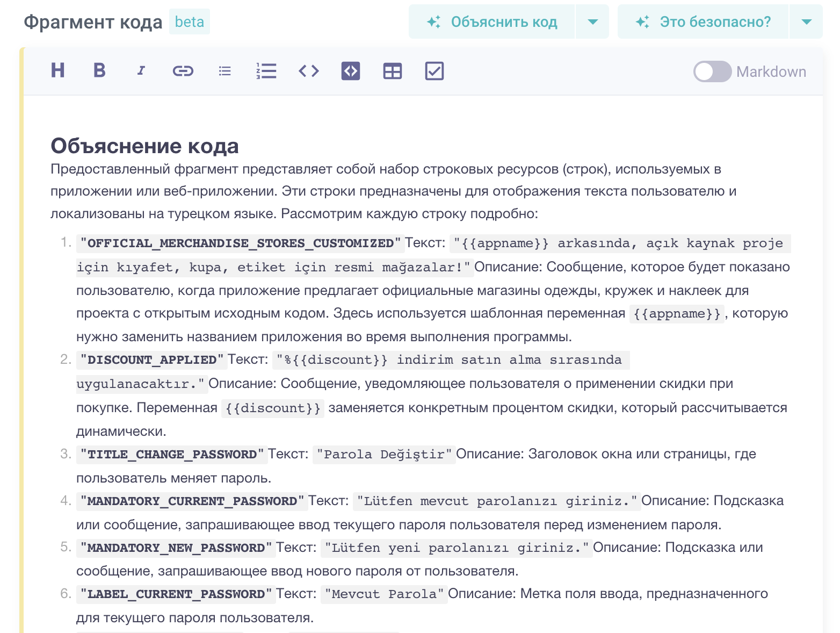The height and width of the screenshot is (633, 840).
Task: Click the Объяснение кода heading
Action: (144, 146)
